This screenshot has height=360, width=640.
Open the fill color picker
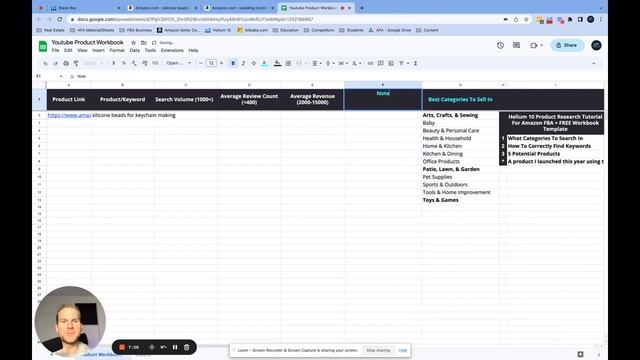point(277,63)
